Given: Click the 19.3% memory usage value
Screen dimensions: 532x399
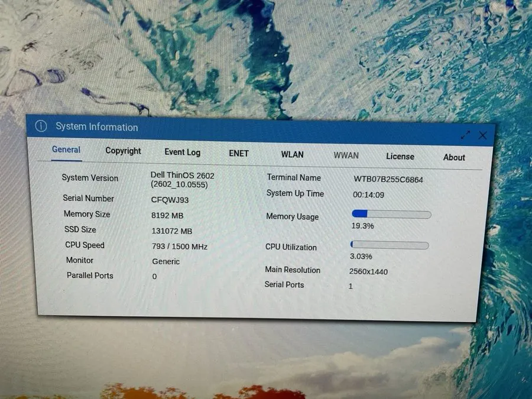Looking at the screenshot, I should click(x=362, y=226).
